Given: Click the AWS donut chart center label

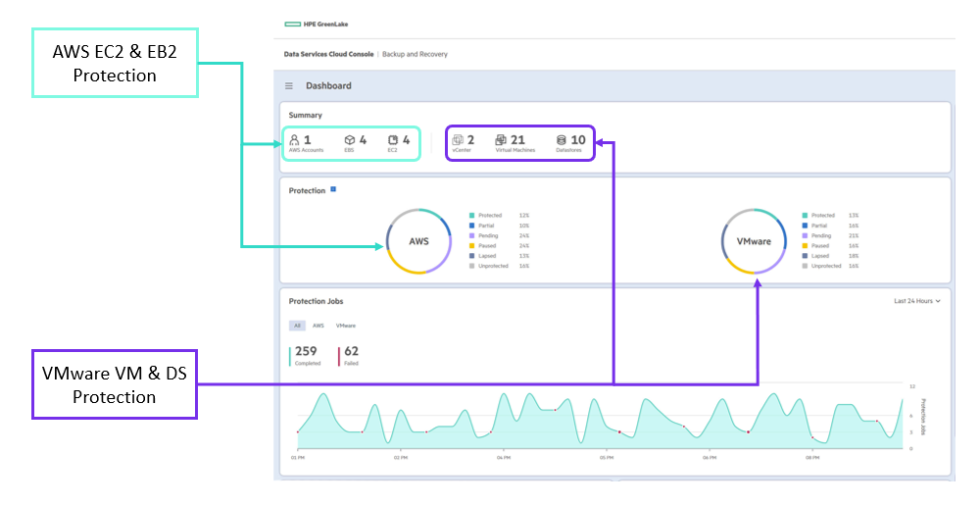Looking at the screenshot, I should pyautogui.click(x=418, y=241).
